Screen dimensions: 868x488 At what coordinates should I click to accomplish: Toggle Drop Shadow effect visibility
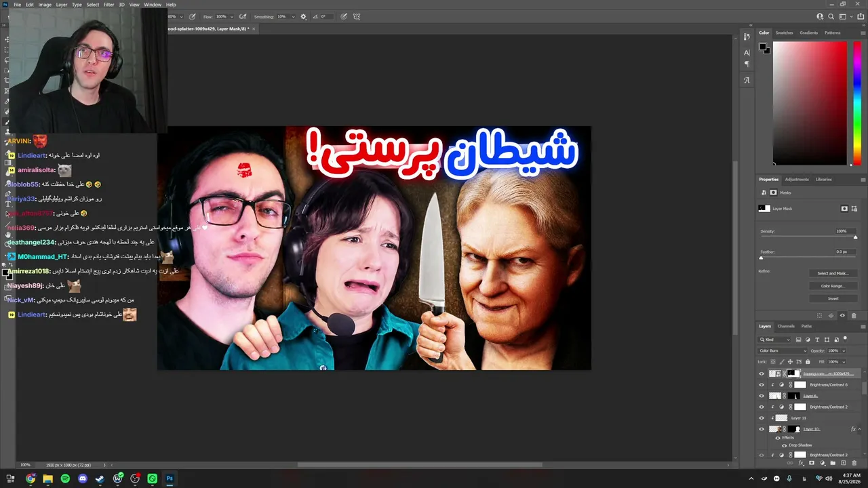785,445
